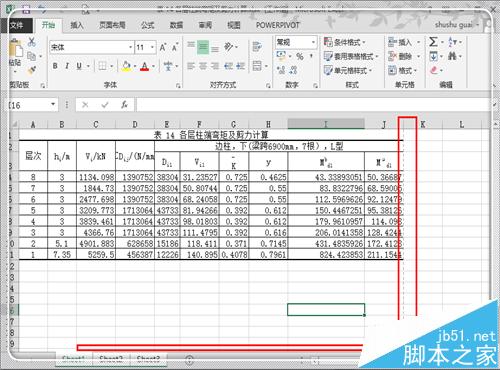Click the Cut scissors icon
Screen dimensions: 500x370
pos(32,42)
